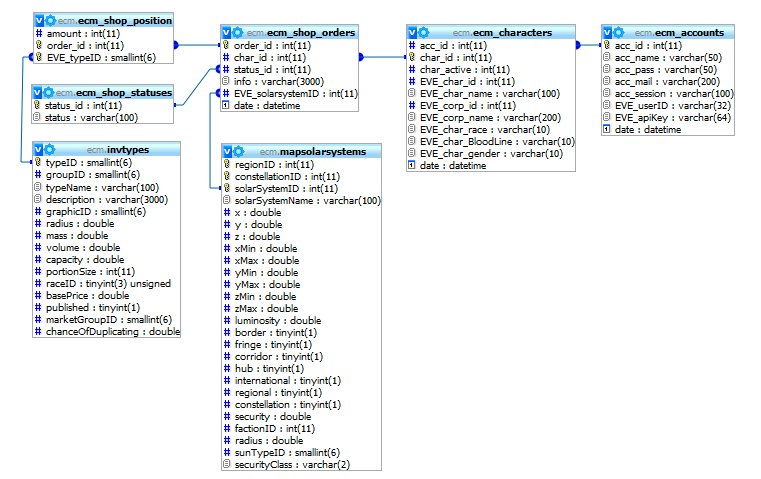Click hash icon beside luminosity column
The width and height of the screenshot is (761, 479).
(x=227, y=320)
